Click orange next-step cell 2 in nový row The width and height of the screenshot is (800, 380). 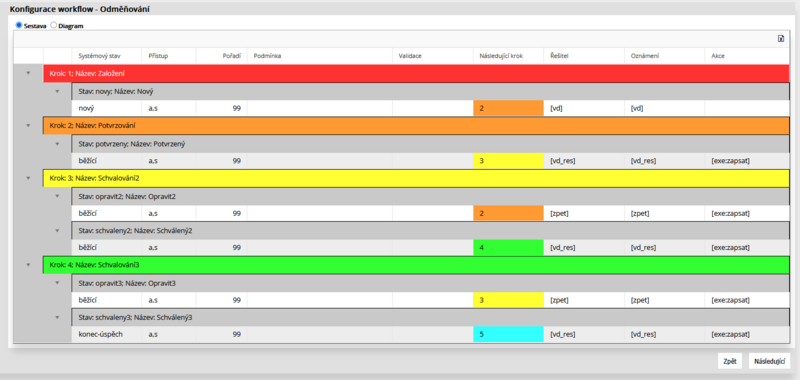point(508,109)
